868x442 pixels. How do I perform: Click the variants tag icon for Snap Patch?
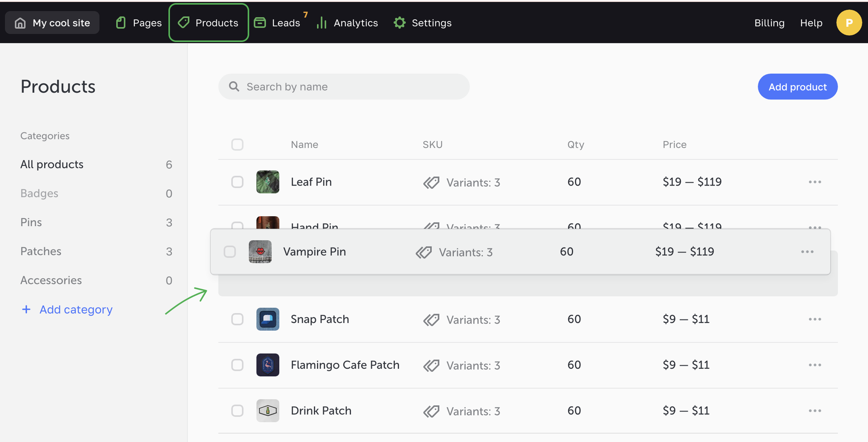(431, 320)
